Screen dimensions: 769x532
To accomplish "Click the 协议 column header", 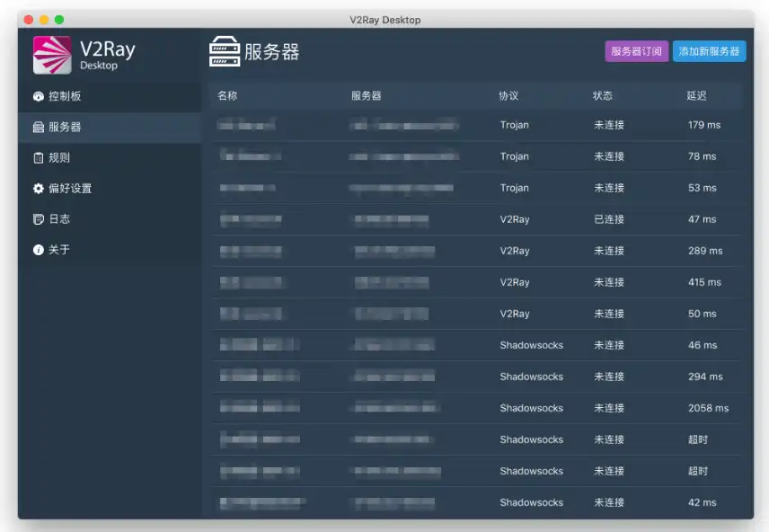I will pyautogui.click(x=508, y=95).
